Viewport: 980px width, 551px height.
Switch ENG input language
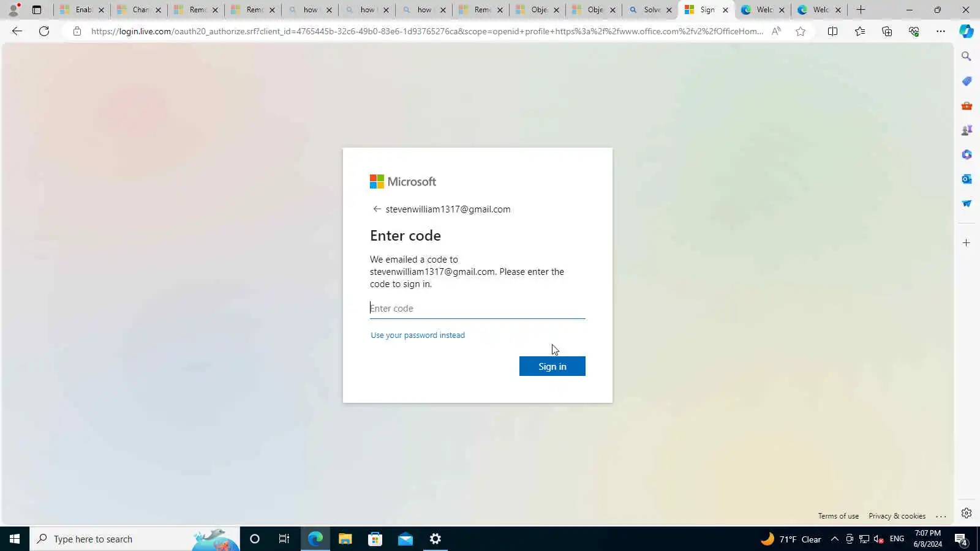coord(897,539)
